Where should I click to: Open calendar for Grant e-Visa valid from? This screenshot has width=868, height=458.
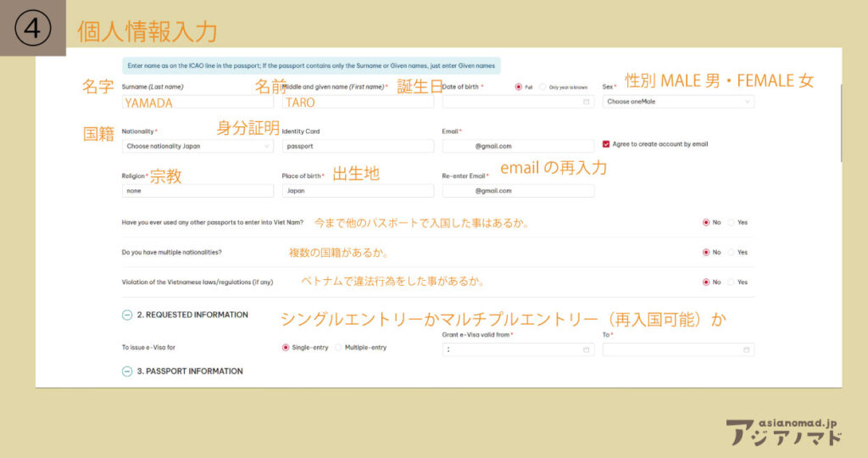(586, 349)
